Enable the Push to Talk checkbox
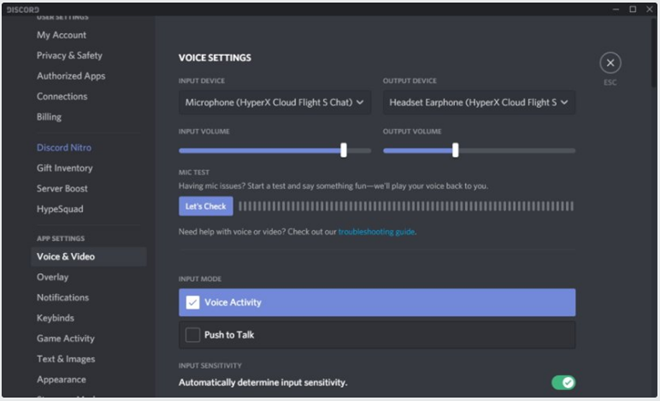 (x=193, y=335)
